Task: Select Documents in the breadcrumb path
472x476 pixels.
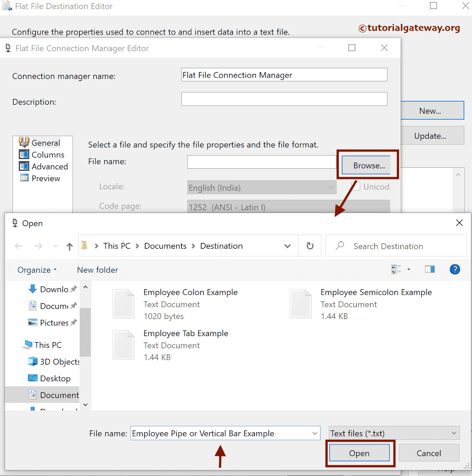Action: 165,246
